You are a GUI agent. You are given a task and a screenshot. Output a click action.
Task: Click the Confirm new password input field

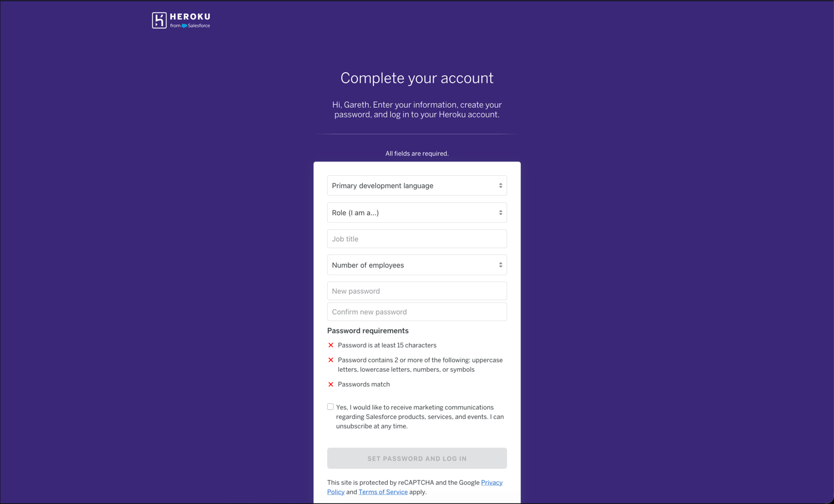[417, 311]
